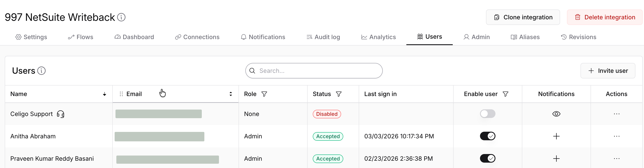644x168 pixels.
Task: Open the Admin tab
Action: click(477, 37)
